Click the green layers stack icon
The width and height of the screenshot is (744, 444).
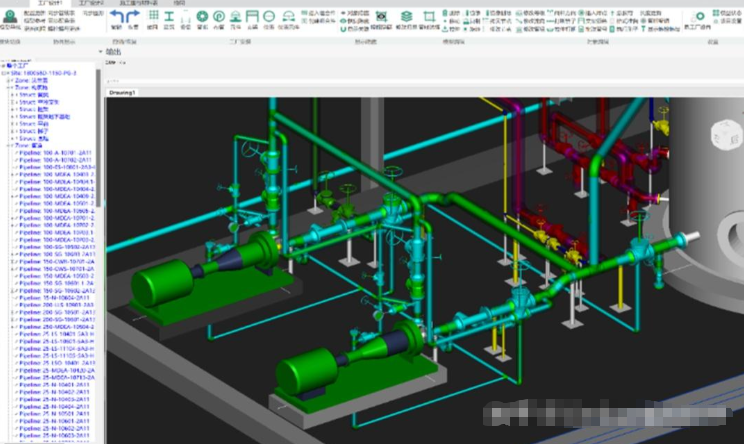click(408, 16)
